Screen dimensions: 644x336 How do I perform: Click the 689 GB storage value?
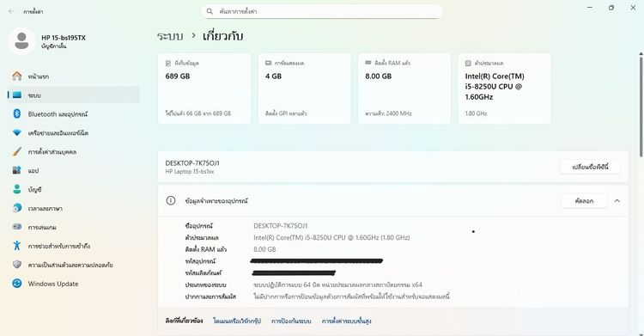point(178,76)
